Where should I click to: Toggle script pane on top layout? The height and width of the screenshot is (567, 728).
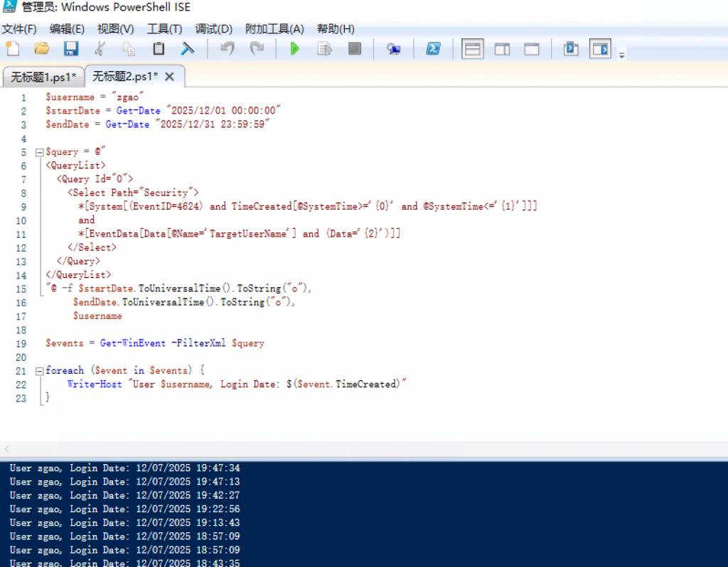pyautogui.click(x=473, y=49)
